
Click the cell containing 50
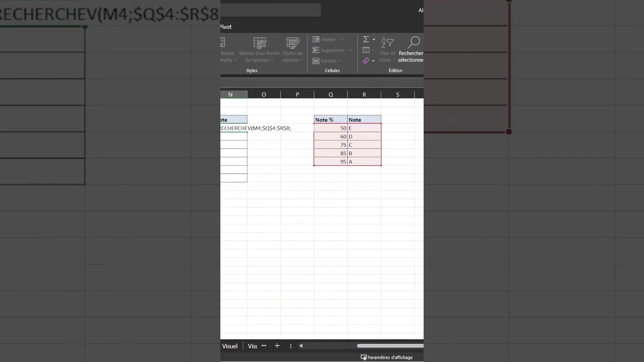tap(331, 128)
